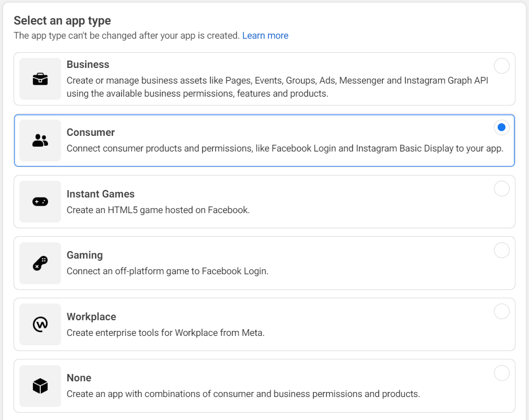Click the 'Consumer' title text
The width and height of the screenshot is (529, 420).
pyautogui.click(x=90, y=132)
